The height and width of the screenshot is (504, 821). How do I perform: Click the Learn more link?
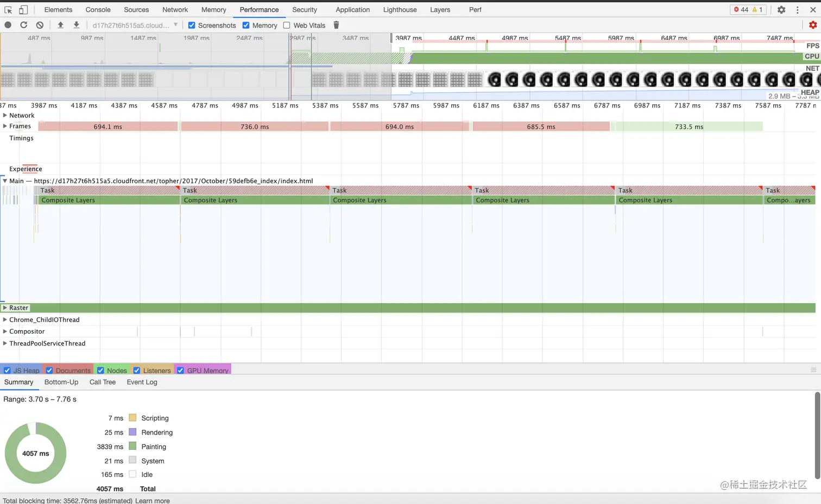click(x=152, y=501)
